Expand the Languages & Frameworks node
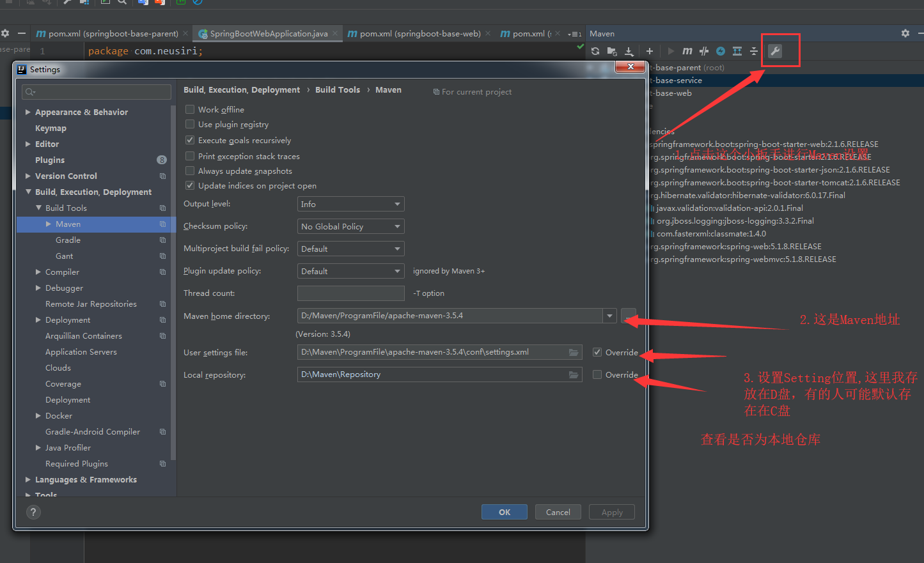 tap(28, 479)
